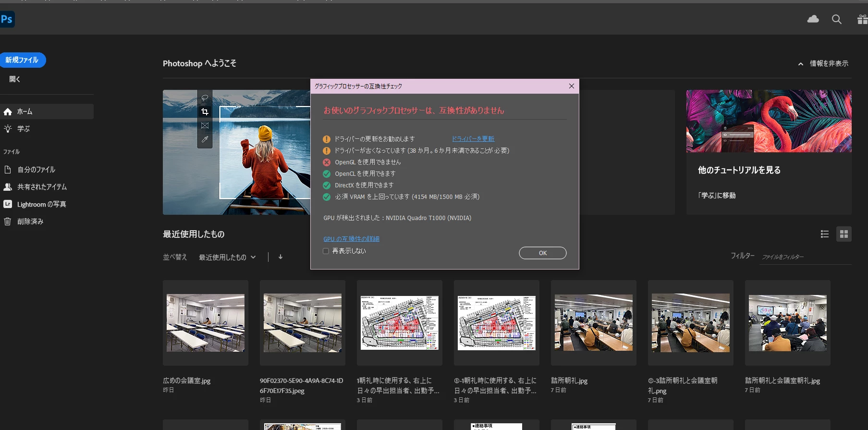Open thumbnail 1朝礼時に使用する、右上に
This screenshot has height=430, width=868.
click(400, 323)
